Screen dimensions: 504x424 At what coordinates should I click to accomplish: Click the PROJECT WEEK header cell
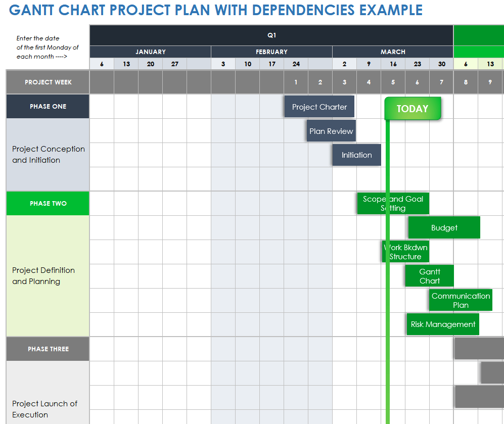click(48, 82)
